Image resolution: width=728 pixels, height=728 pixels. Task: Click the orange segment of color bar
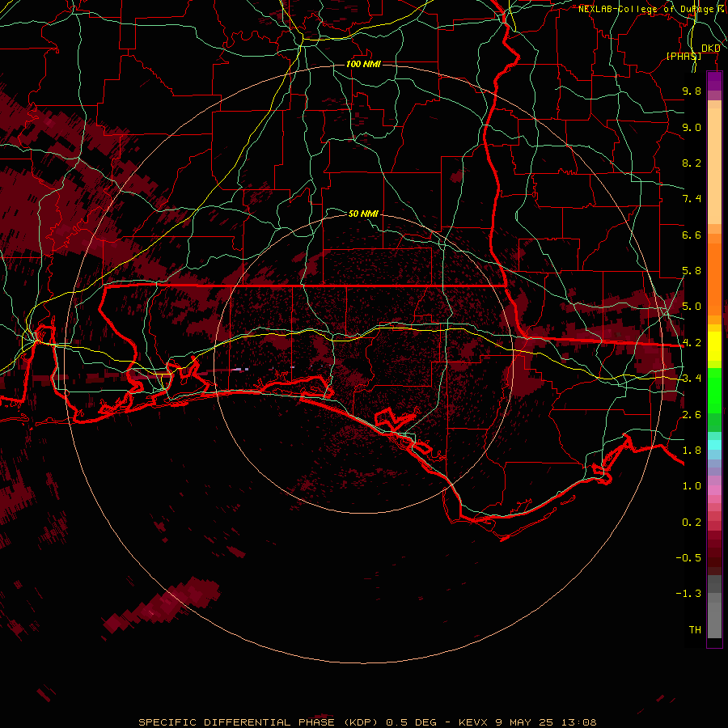[714, 278]
